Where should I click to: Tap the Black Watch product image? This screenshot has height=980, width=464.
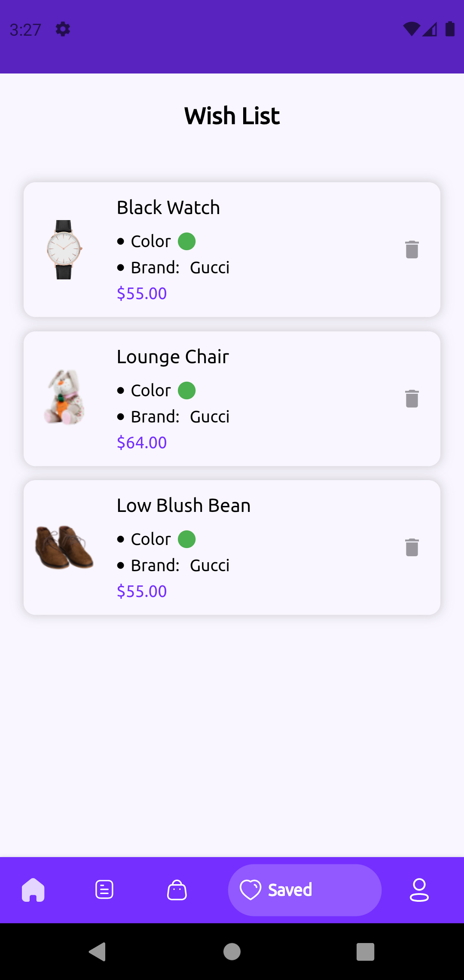[64, 250]
